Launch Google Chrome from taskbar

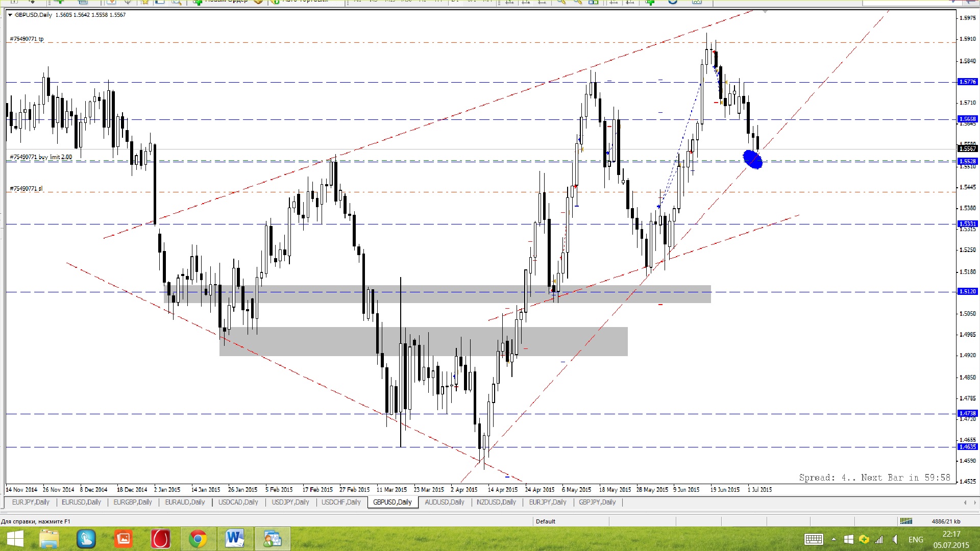point(198,539)
